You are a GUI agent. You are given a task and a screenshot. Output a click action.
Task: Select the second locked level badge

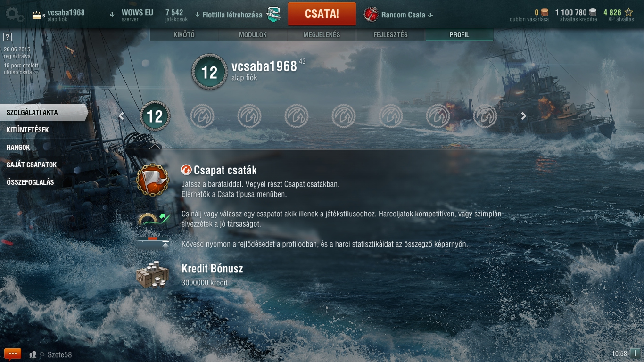click(249, 116)
